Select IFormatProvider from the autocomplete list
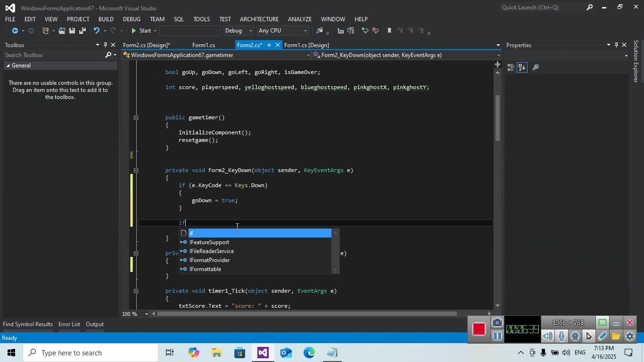This screenshot has width=644, height=362. [x=209, y=260]
